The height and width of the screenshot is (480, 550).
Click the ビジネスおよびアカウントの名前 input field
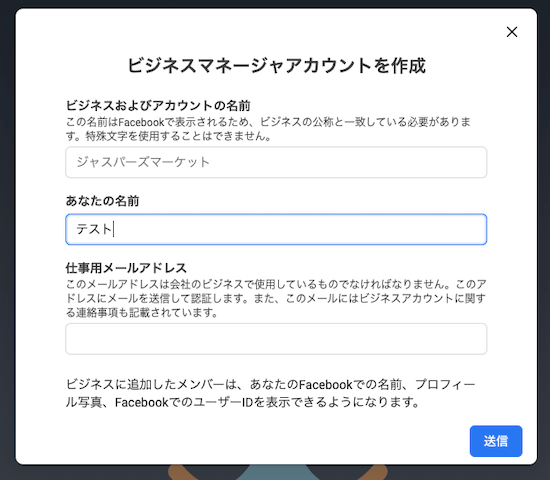276,162
